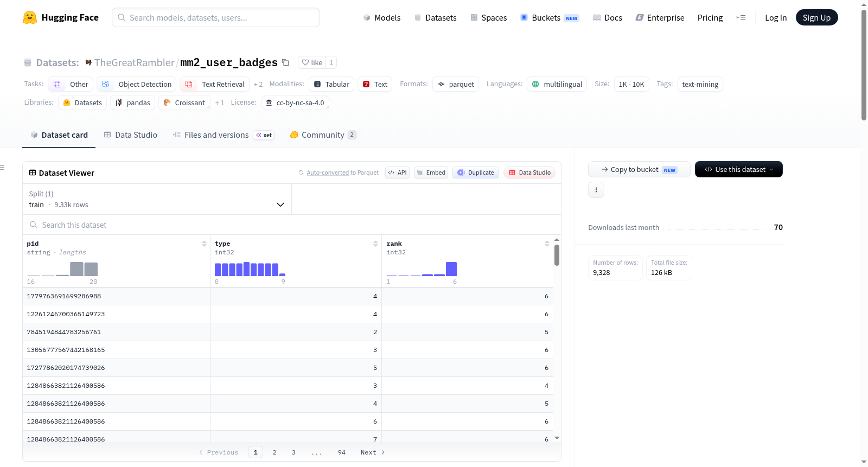868x467 pixels.
Task: Click Log In
Action: (x=776, y=17)
